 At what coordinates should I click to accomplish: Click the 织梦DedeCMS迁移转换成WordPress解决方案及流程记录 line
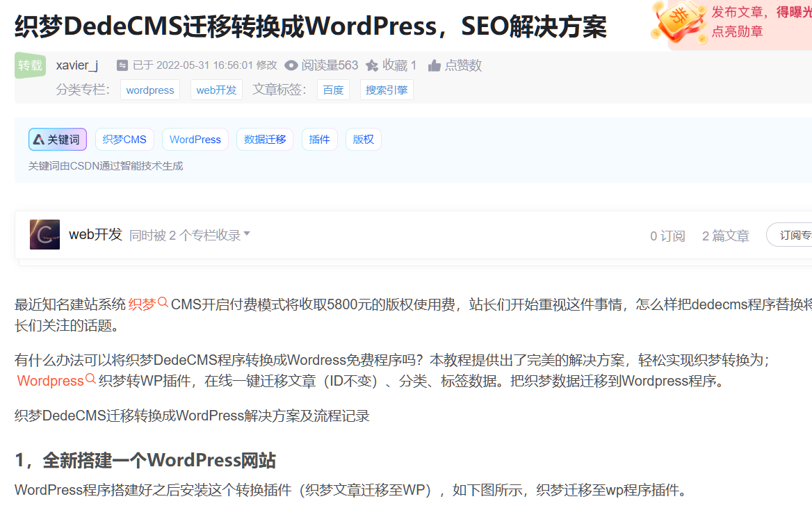pyautogui.click(x=192, y=416)
